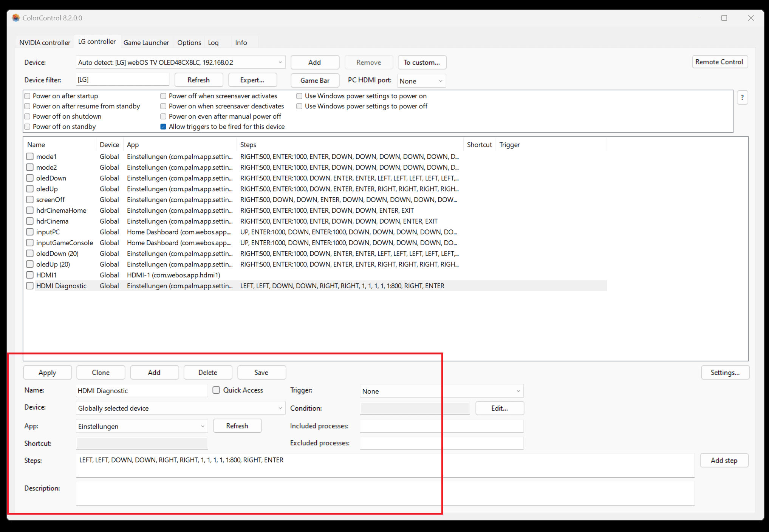Open the App dropdown showing Einstellungen
Viewport: 769px width, 532px height.
click(x=142, y=426)
